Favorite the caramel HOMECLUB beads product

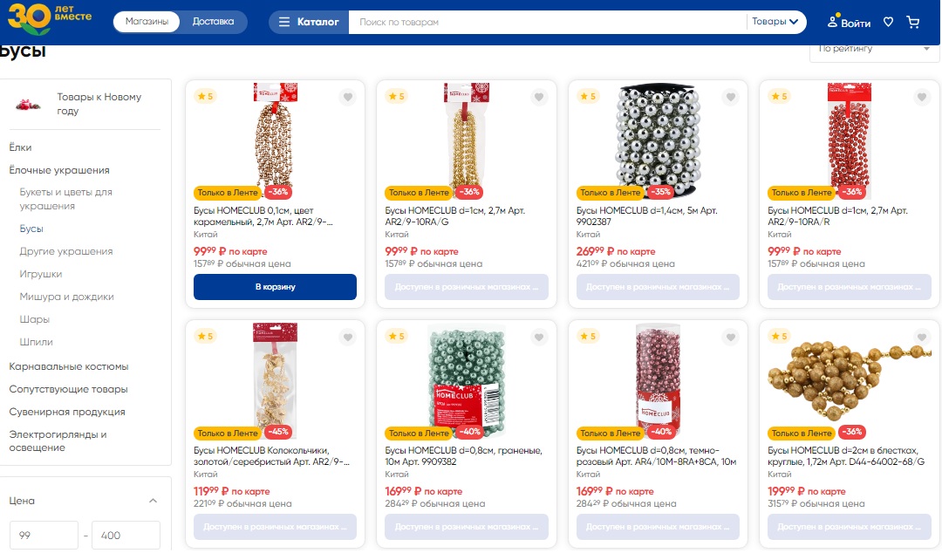coord(347,97)
